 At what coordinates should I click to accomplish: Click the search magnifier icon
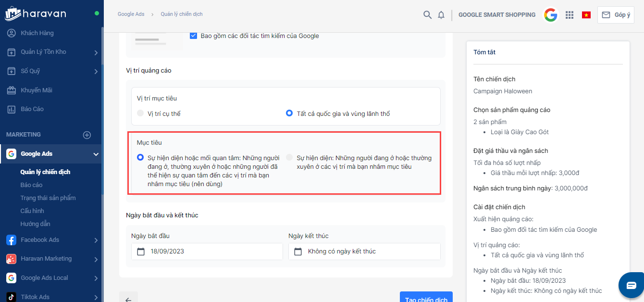click(x=427, y=15)
